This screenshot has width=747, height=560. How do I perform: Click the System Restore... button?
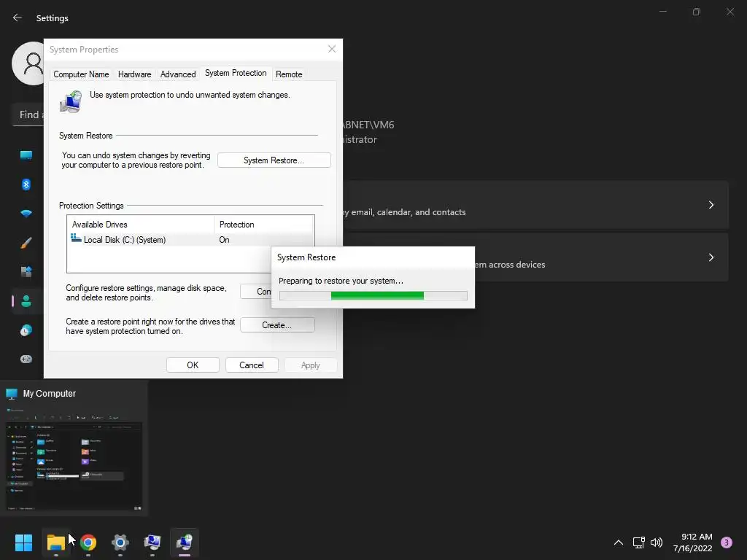(274, 160)
